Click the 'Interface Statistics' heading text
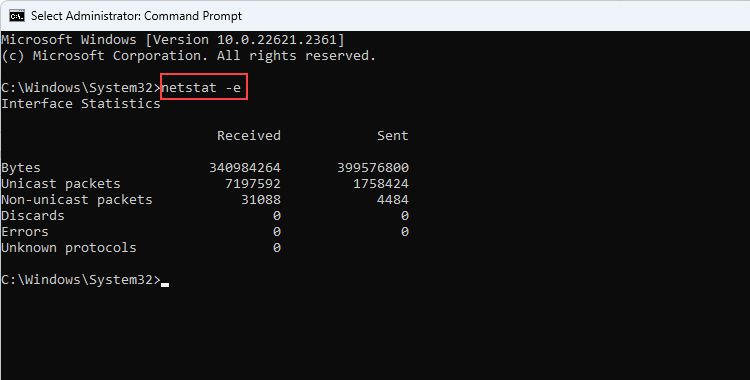 (x=81, y=104)
